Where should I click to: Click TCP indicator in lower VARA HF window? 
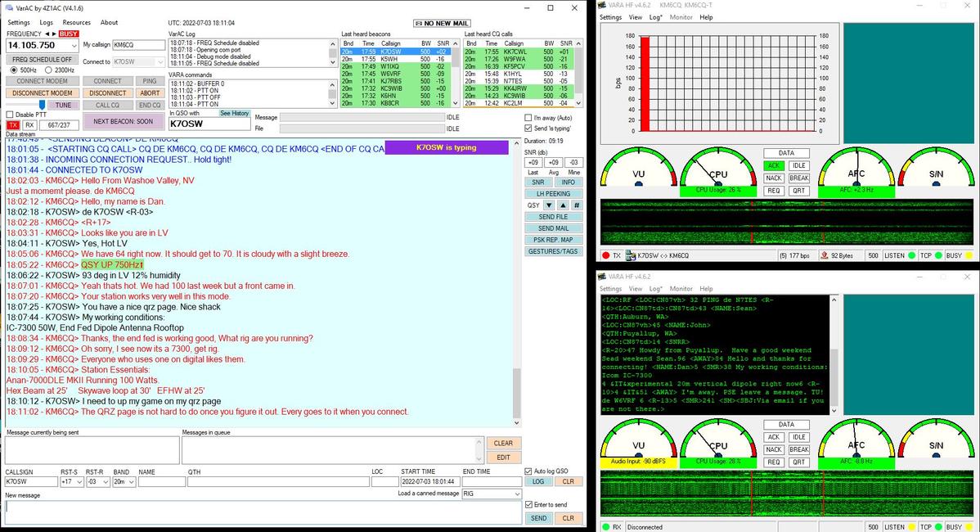(x=939, y=527)
